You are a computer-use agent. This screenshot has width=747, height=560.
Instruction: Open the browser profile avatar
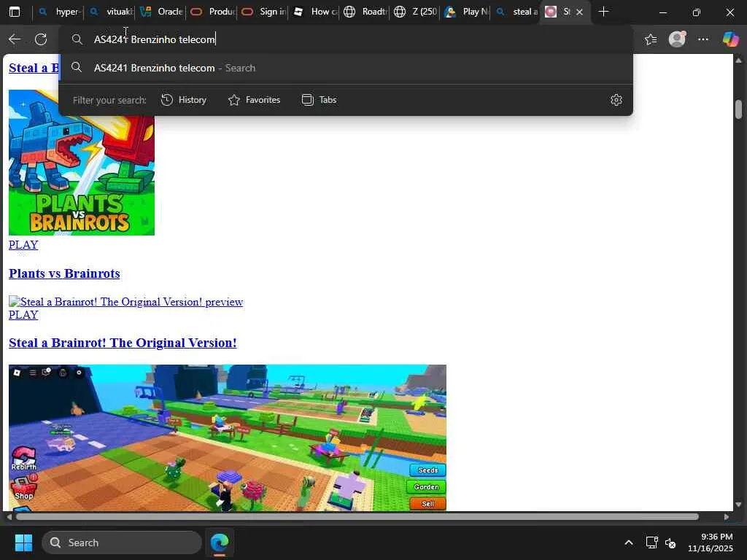click(x=677, y=39)
